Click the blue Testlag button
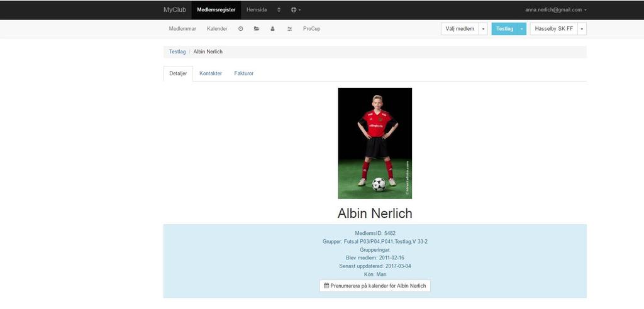 504,29
